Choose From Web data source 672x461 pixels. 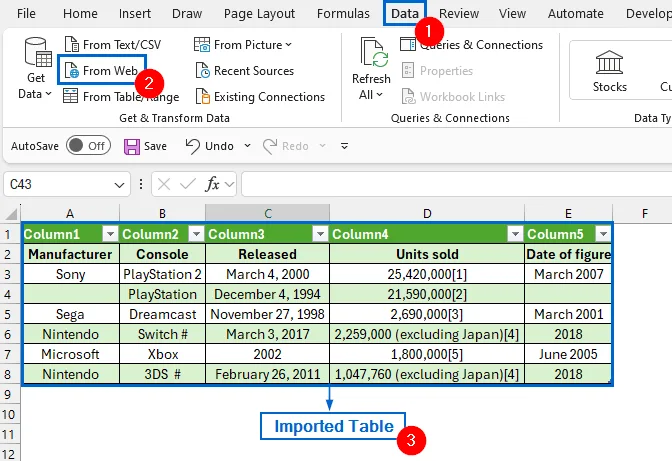pos(102,71)
